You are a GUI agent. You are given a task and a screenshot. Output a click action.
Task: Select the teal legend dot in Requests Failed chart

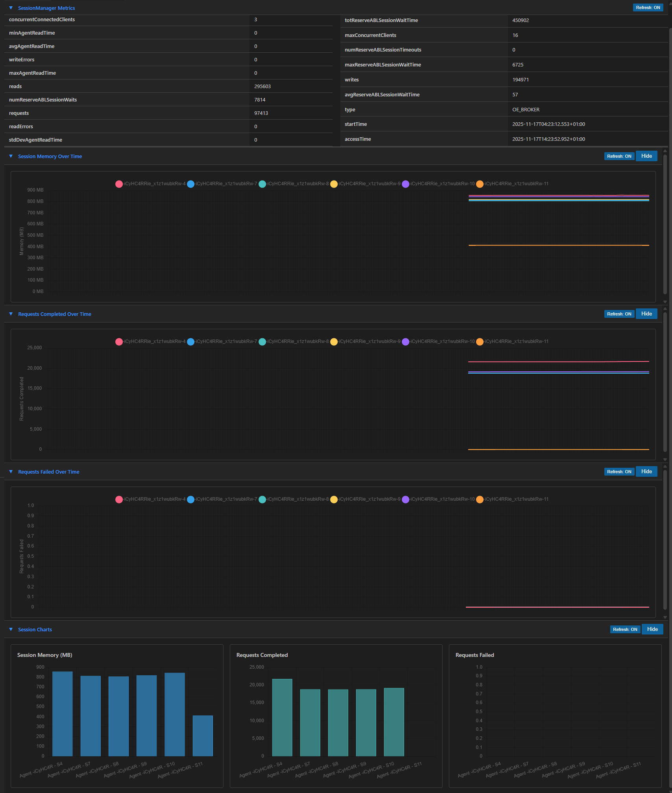pos(262,499)
